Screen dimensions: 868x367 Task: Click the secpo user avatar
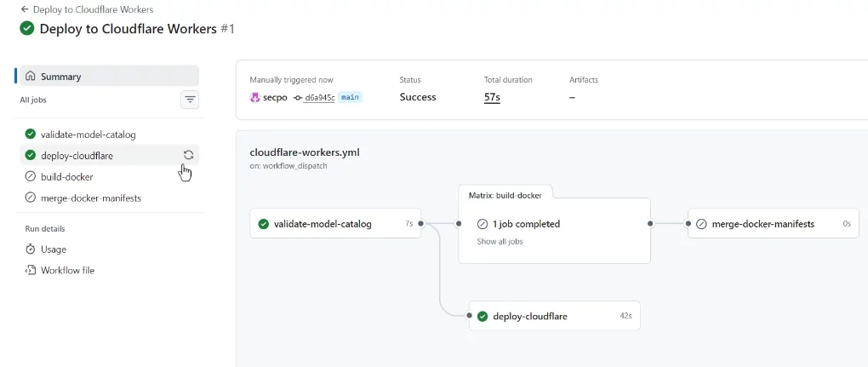tap(254, 97)
